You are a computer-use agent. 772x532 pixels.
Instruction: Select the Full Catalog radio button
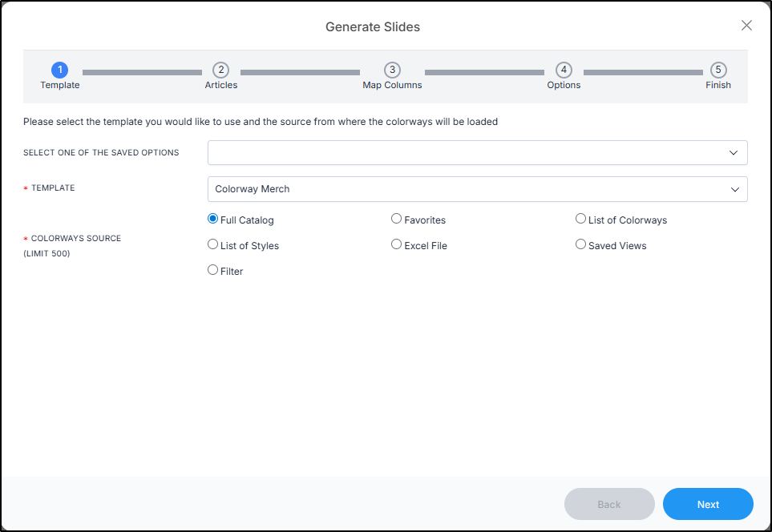click(x=212, y=219)
